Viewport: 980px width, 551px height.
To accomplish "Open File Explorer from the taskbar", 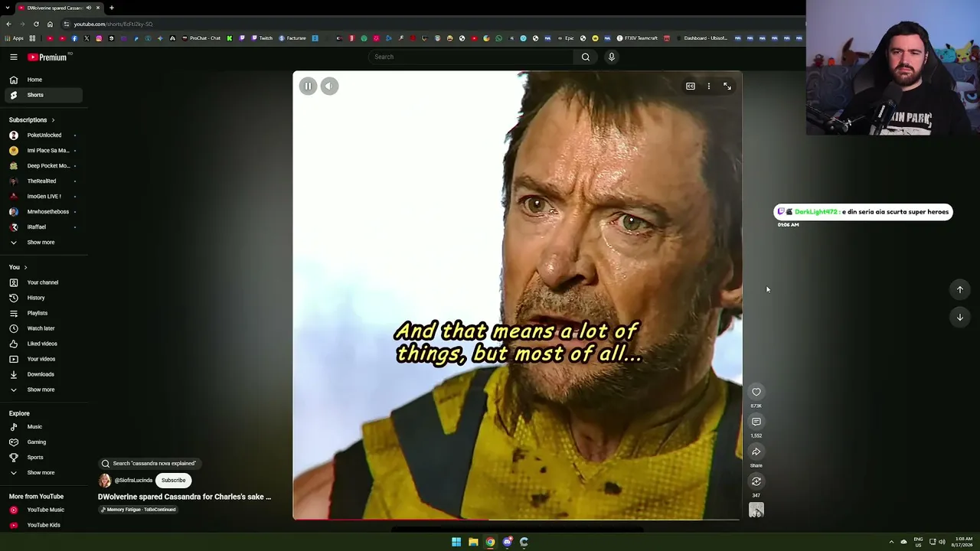I will pyautogui.click(x=473, y=542).
